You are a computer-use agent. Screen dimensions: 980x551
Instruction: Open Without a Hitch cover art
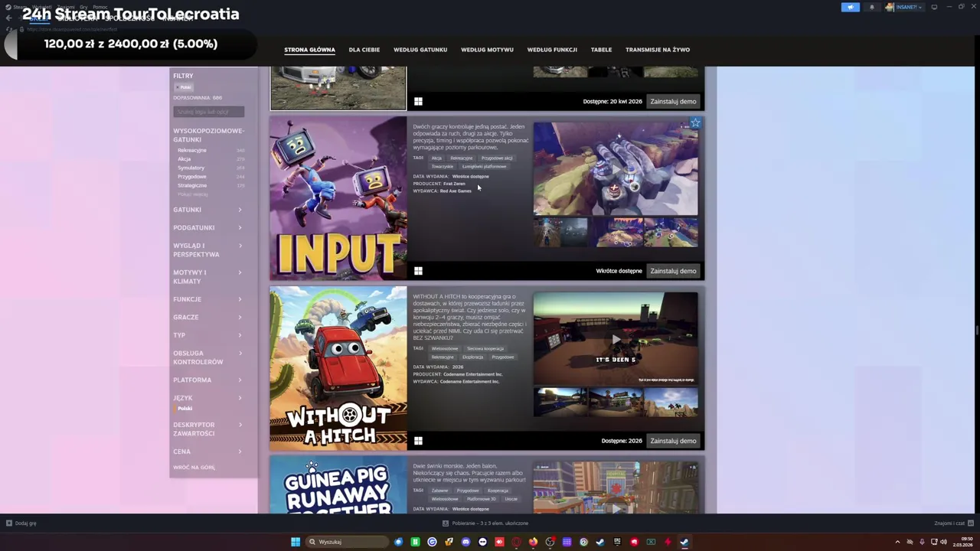click(338, 368)
